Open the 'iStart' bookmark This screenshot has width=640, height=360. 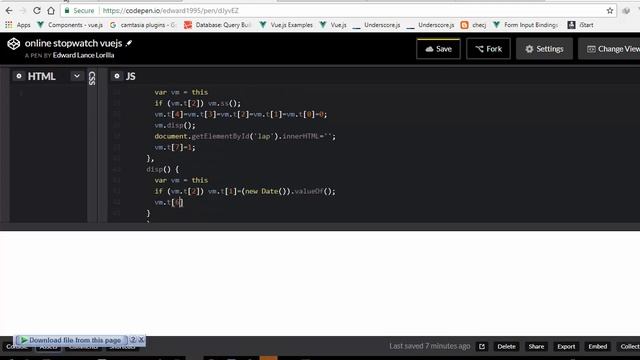[580, 25]
